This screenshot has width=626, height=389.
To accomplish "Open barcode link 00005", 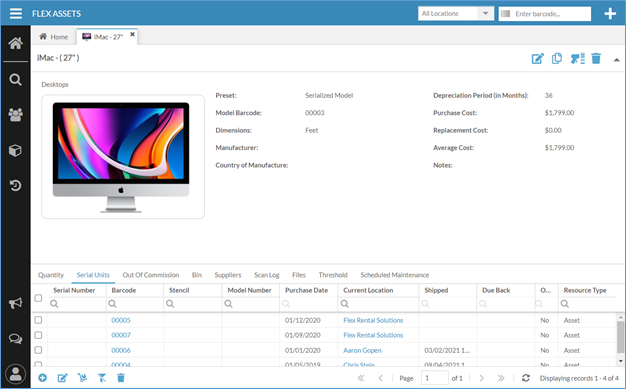I will (x=121, y=320).
